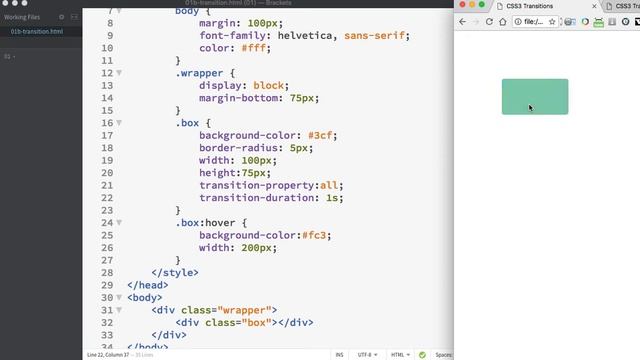
Task: Click the 'border-radius' property on line 18
Action: pos(238,148)
